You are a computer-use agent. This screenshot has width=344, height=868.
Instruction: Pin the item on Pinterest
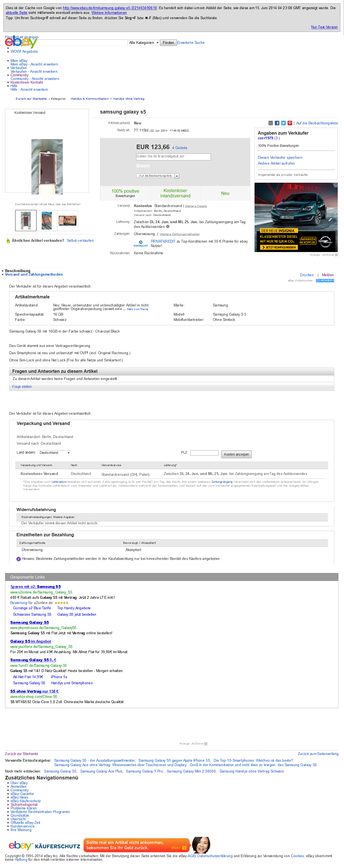pos(290,123)
